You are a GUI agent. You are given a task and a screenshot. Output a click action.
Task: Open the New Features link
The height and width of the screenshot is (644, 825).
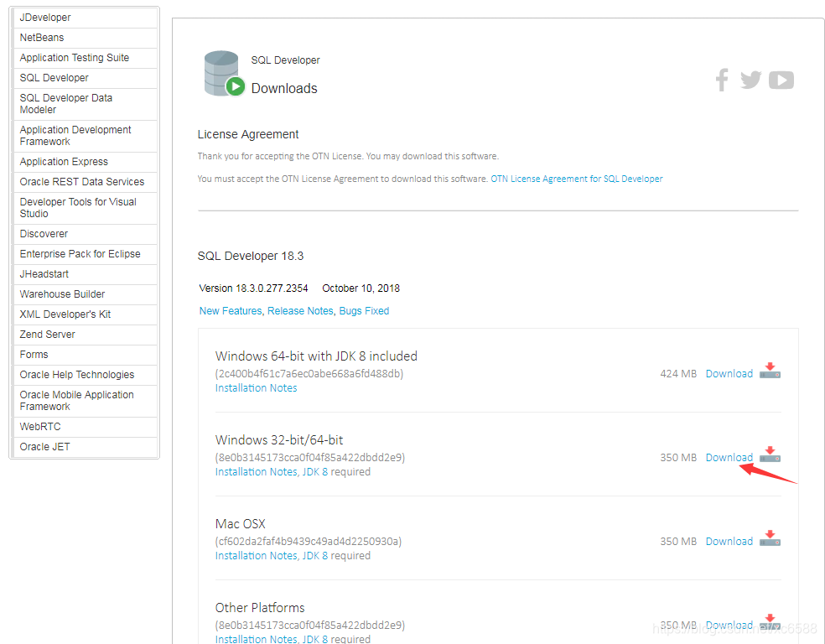(231, 311)
